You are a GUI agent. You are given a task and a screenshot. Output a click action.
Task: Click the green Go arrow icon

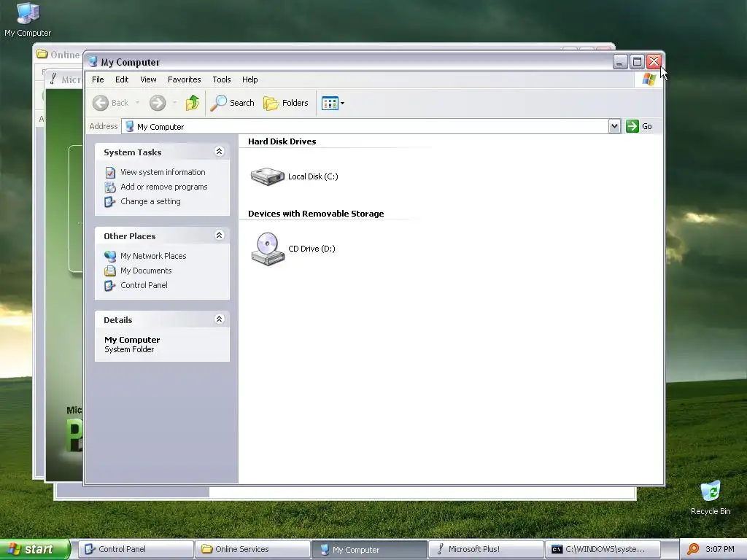(x=632, y=126)
